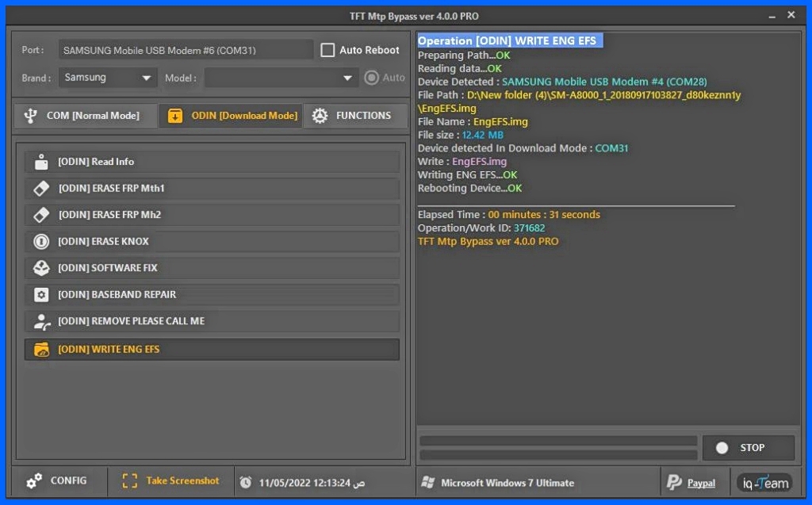Click the lower progress bar
Screen dimensions: 812x505
pyautogui.click(x=558, y=455)
